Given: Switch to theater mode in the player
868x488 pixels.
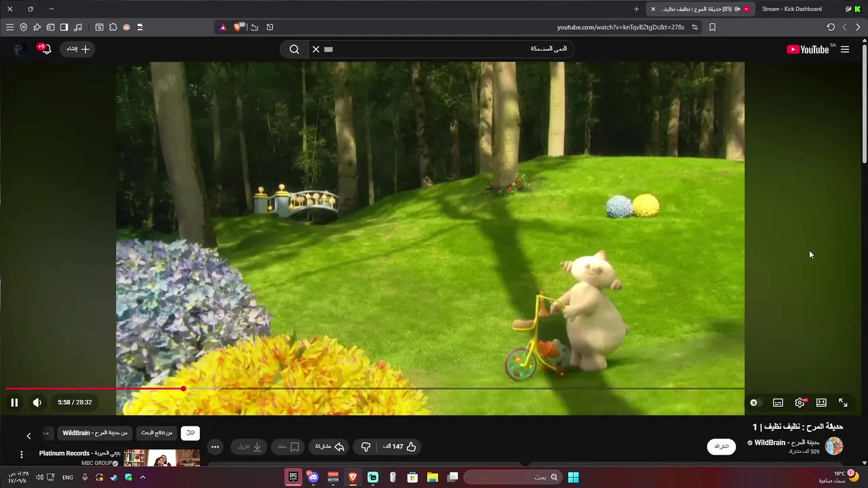Looking at the screenshot, I should point(821,403).
